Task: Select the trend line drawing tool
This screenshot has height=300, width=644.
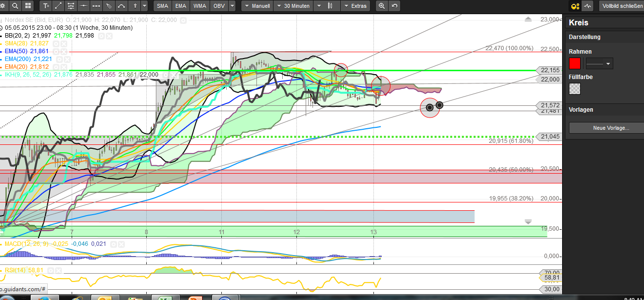Action: 59,6
